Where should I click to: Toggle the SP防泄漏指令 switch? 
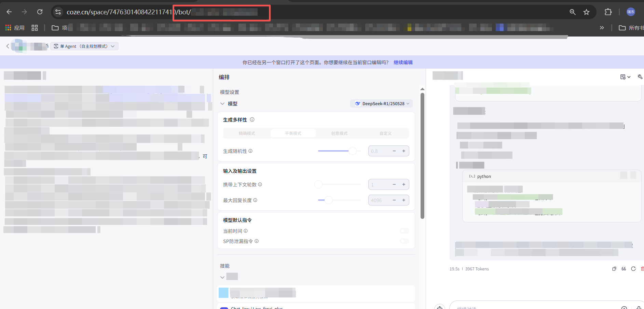point(404,241)
